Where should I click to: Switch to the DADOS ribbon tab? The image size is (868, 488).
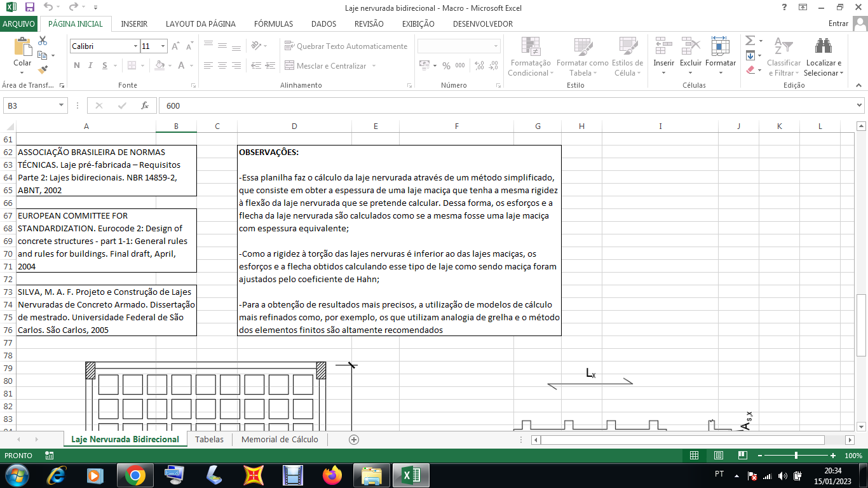[x=323, y=24]
